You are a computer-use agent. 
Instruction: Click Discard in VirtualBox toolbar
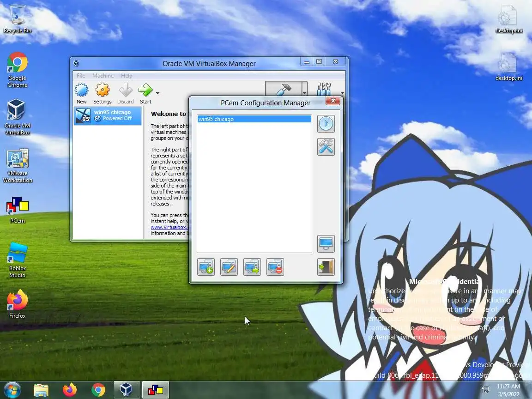pos(126,94)
